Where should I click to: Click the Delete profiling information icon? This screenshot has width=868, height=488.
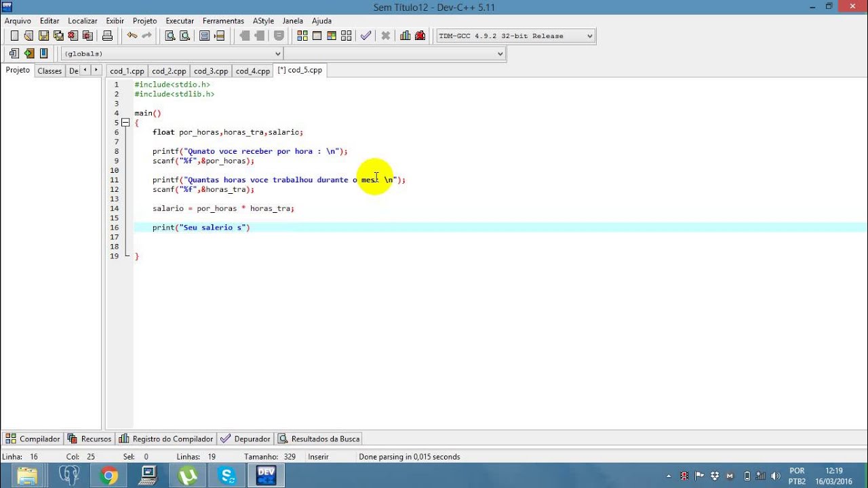click(x=420, y=36)
